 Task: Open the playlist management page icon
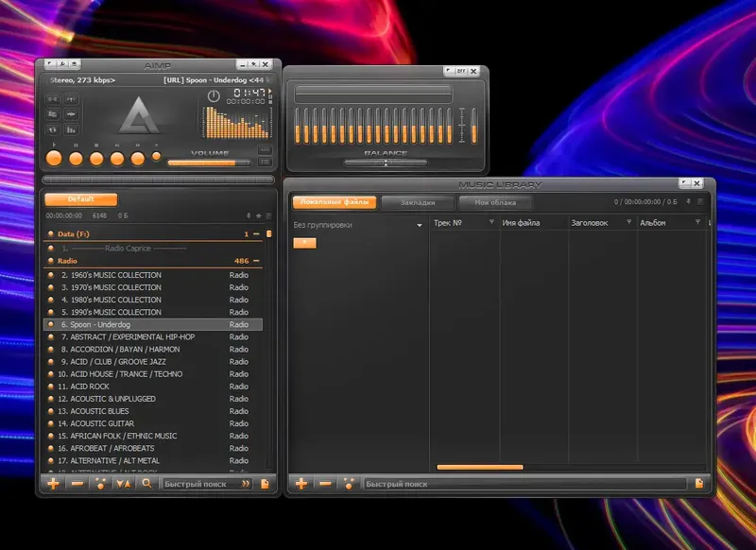pos(265,484)
